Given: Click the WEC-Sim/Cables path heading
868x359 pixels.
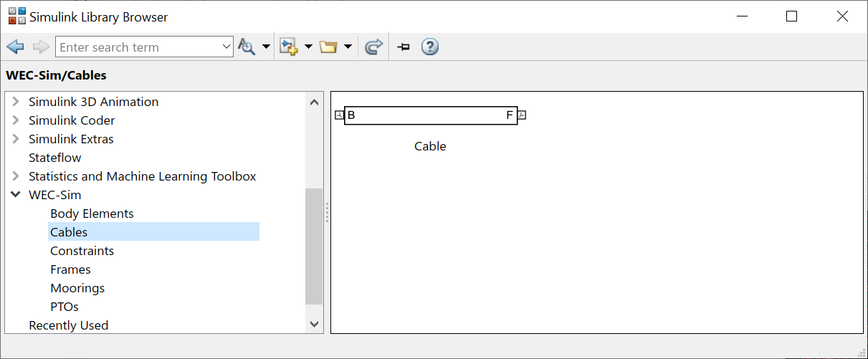Looking at the screenshot, I should tap(56, 75).
